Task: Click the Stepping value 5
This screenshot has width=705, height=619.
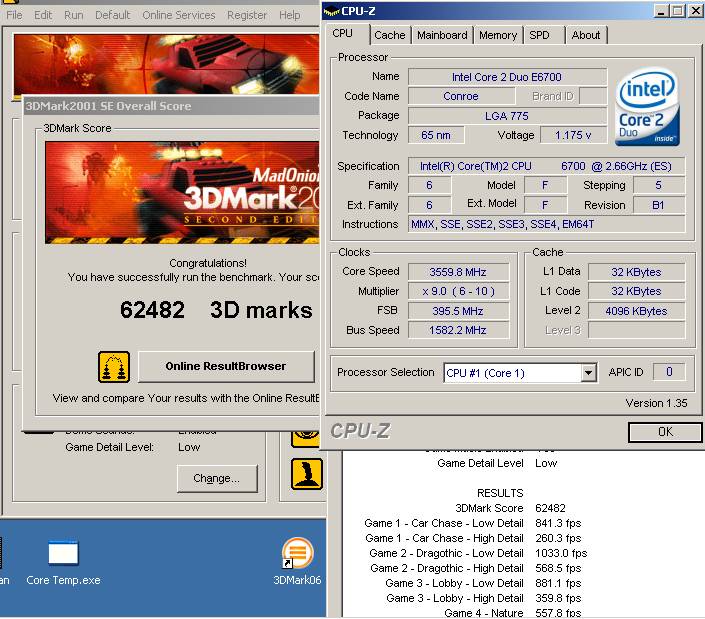Action: click(659, 185)
